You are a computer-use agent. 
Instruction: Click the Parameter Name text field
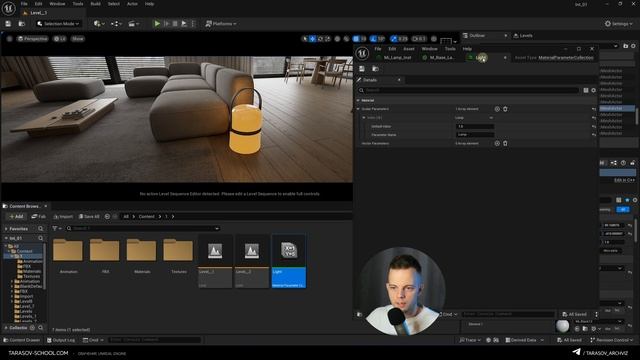475,134
